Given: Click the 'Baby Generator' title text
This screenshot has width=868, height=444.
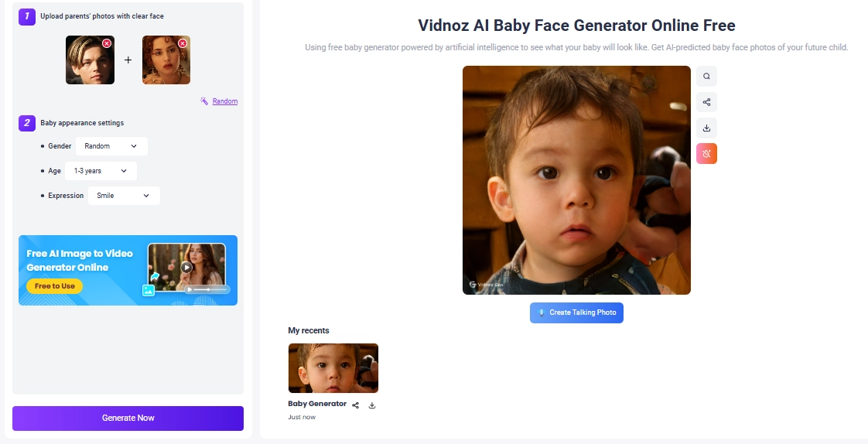Looking at the screenshot, I should [x=317, y=404].
